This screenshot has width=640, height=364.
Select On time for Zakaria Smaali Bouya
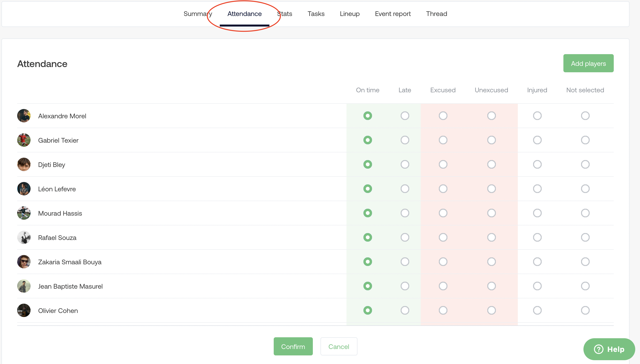[x=367, y=262]
